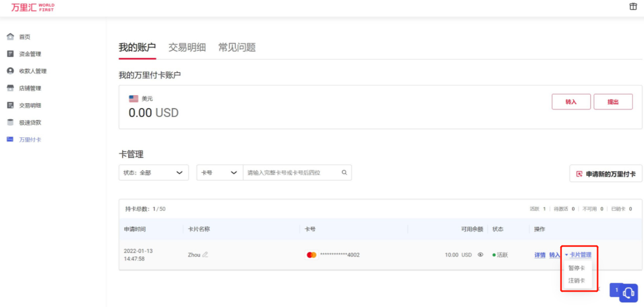Toggle balance visibility eye icon
Image resolution: width=644 pixels, height=307 pixels.
480,255
